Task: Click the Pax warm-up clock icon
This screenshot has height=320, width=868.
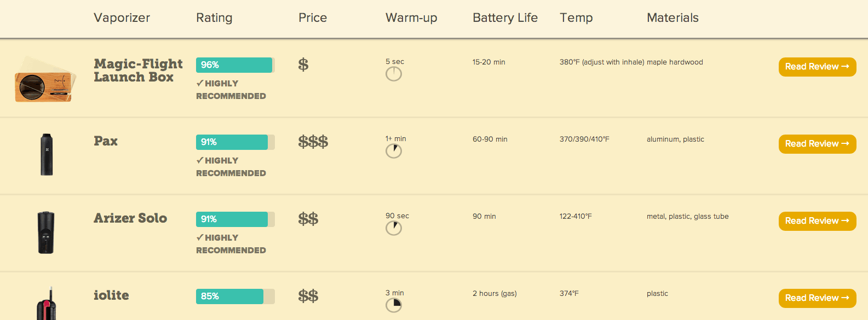Action: (393, 151)
